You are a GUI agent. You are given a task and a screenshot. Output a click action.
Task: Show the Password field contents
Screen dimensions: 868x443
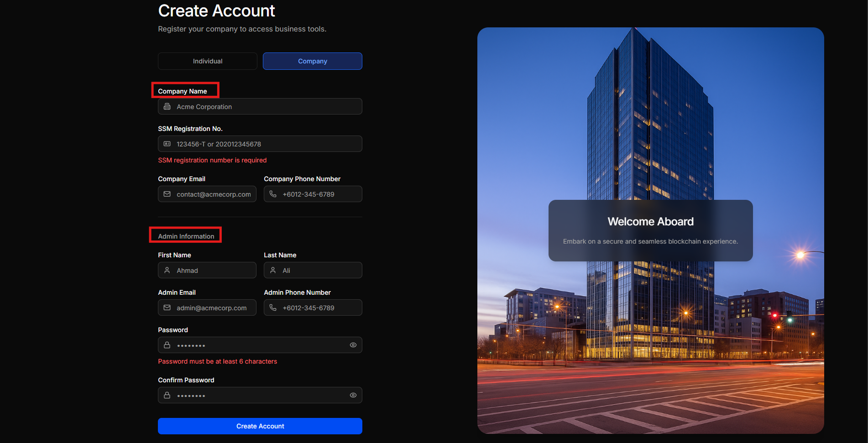point(353,345)
